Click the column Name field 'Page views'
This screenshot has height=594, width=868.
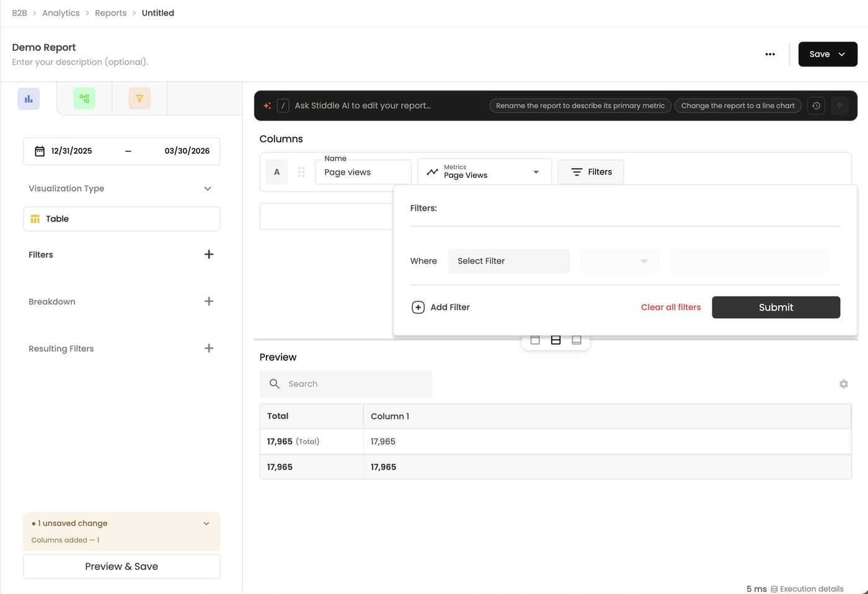363,172
